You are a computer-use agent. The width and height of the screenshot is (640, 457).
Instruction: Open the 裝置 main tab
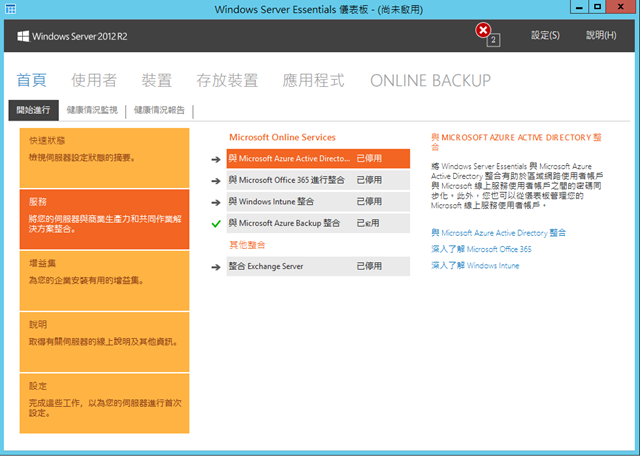[x=156, y=80]
